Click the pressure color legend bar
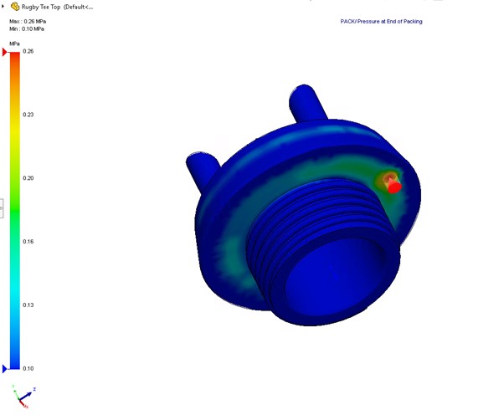This screenshot has height=420, width=504. pyautogui.click(x=15, y=209)
